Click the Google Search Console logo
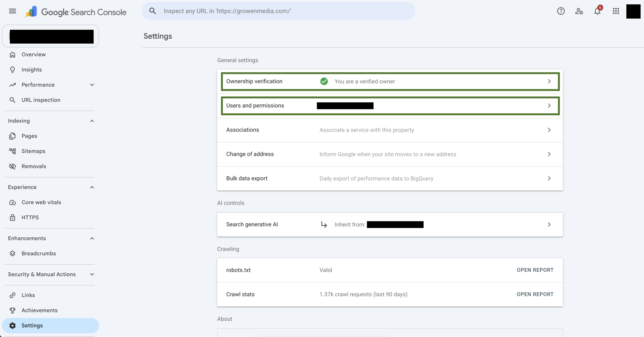This screenshot has height=337, width=644. pyautogui.click(x=75, y=12)
